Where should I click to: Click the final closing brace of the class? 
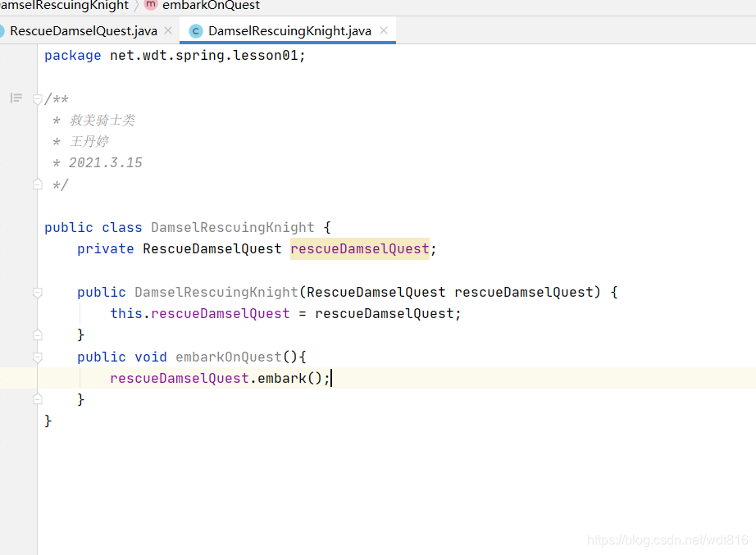tap(48, 421)
